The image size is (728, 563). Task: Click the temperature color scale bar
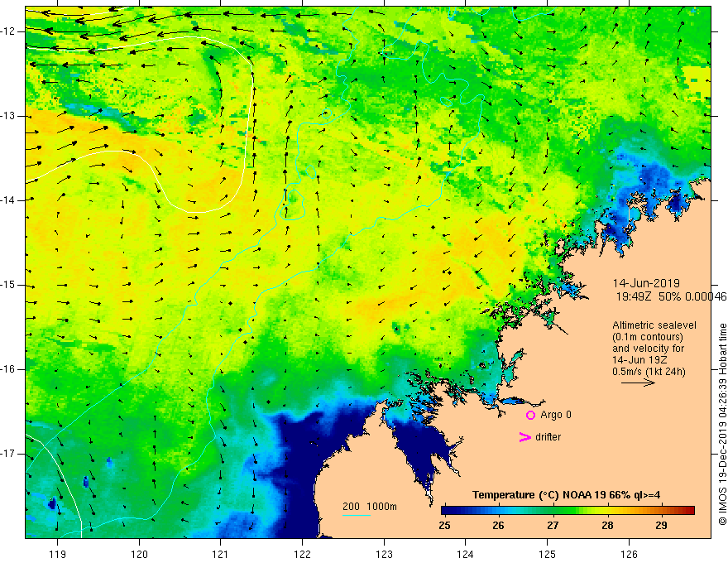click(x=568, y=511)
